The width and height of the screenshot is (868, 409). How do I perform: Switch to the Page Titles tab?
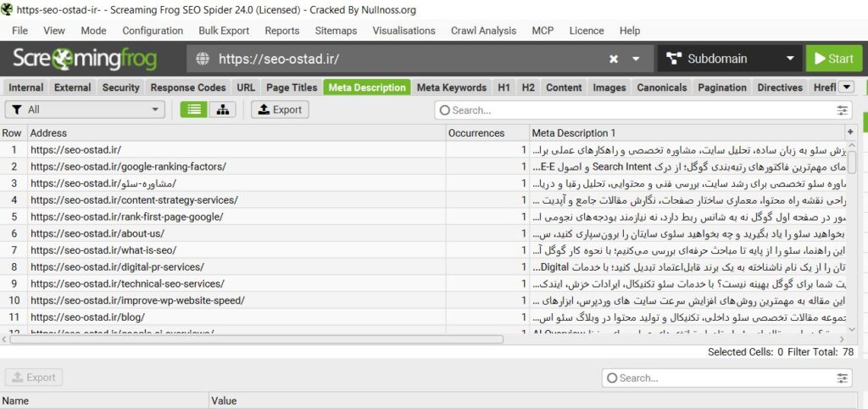pyautogui.click(x=292, y=87)
